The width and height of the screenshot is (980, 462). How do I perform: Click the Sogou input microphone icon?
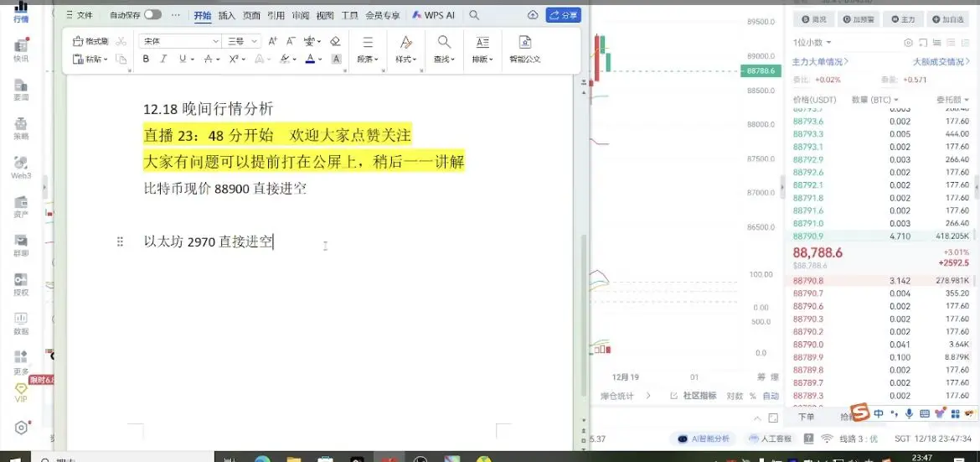click(909, 413)
